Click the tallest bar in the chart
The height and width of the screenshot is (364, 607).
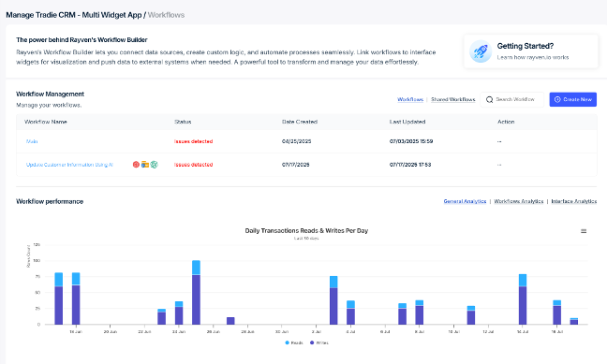point(197,293)
